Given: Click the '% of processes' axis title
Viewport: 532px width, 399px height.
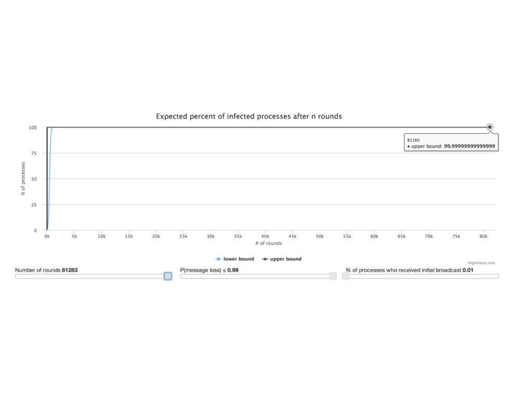Looking at the screenshot, I should tap(23, 179).
